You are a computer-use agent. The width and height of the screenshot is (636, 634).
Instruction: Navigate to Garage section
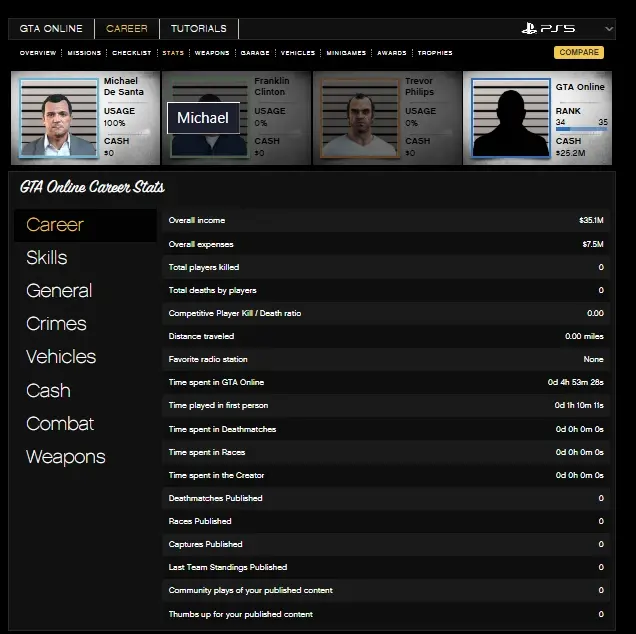[255, 53]
